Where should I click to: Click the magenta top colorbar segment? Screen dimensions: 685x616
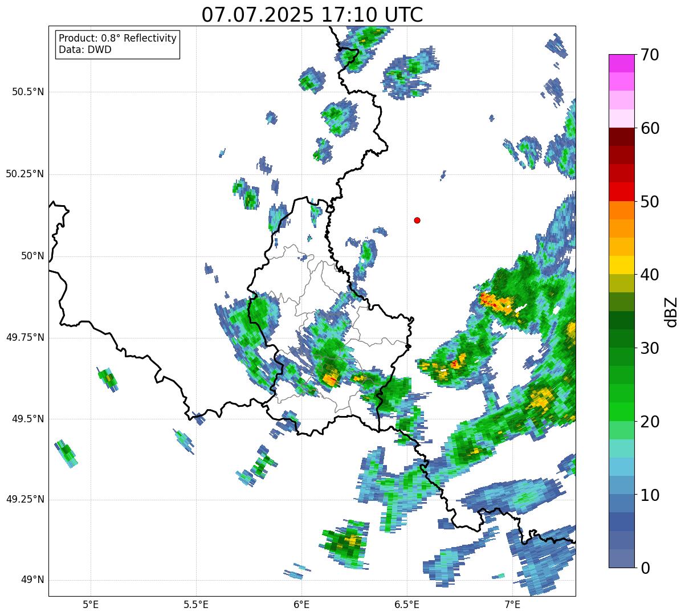621,63
